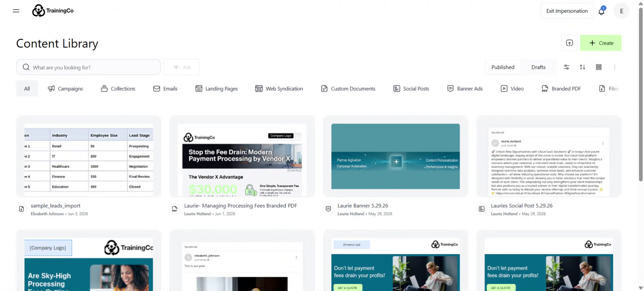
Task: Filter by Files tab
Action: [x=608, y=89]
